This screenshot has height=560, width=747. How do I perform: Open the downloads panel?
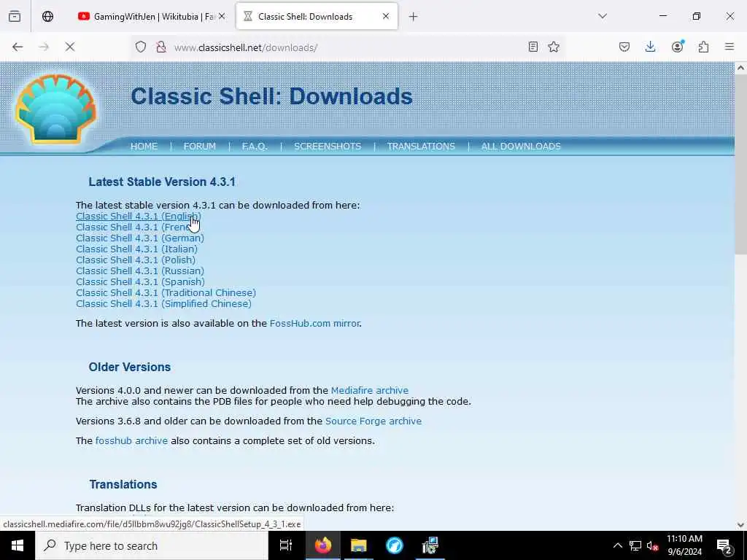click(x=650, y=47)
